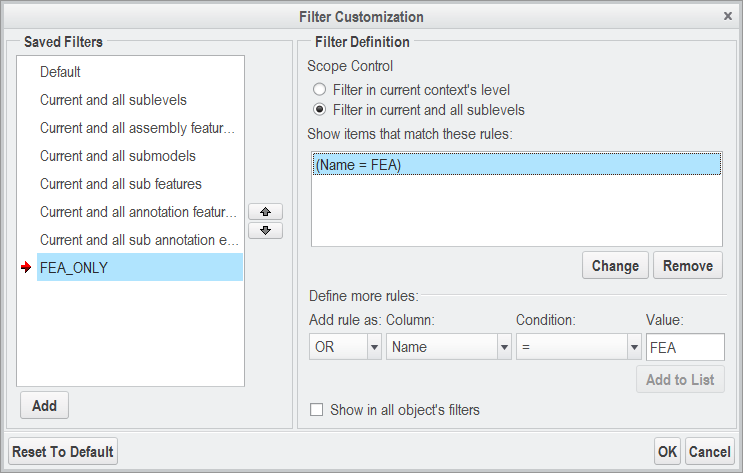Click the Change button
Screen dimensions: 743x473
tap(615, 266)
